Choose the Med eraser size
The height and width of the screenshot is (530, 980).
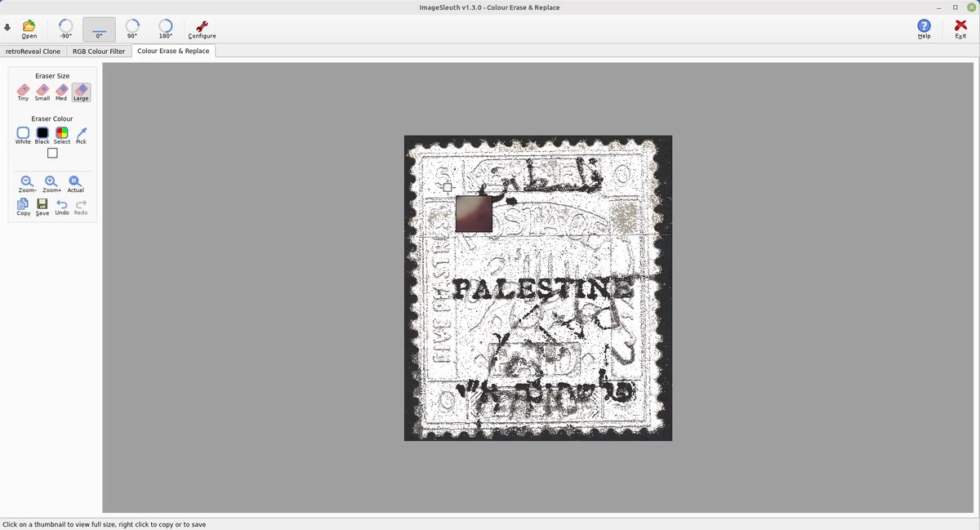(61, 92)
